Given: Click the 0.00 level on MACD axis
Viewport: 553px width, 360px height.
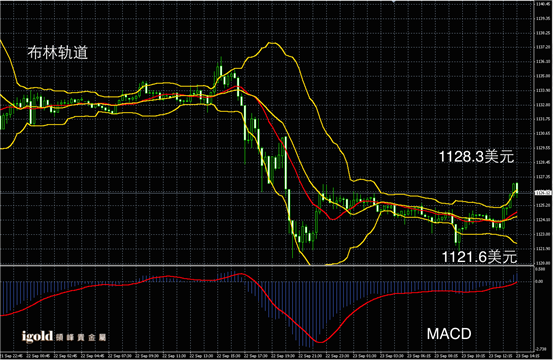Looking at the screenshot, I should point(539,281).
